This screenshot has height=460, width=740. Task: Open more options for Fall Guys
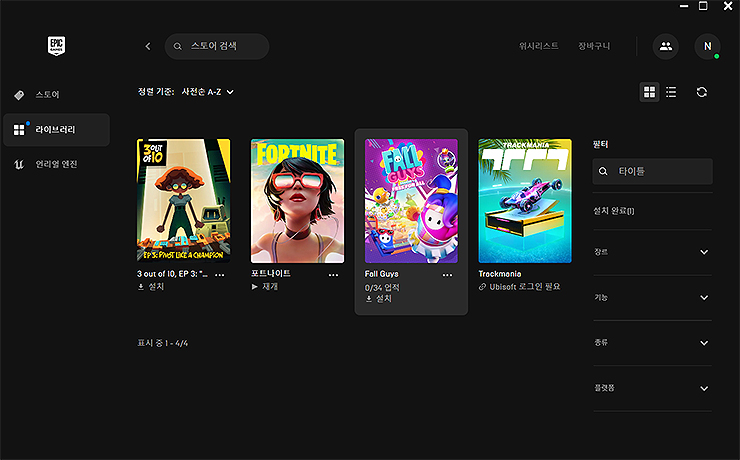click(447, 275)
